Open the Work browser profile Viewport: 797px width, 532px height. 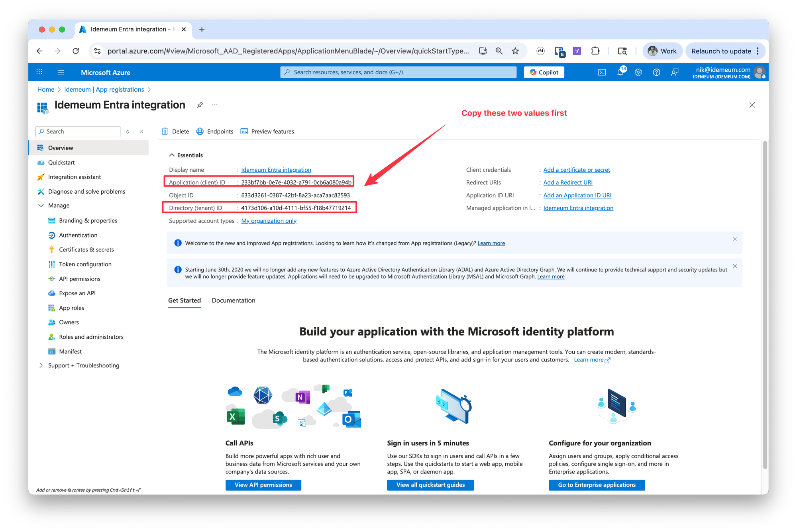click(662, 51)
